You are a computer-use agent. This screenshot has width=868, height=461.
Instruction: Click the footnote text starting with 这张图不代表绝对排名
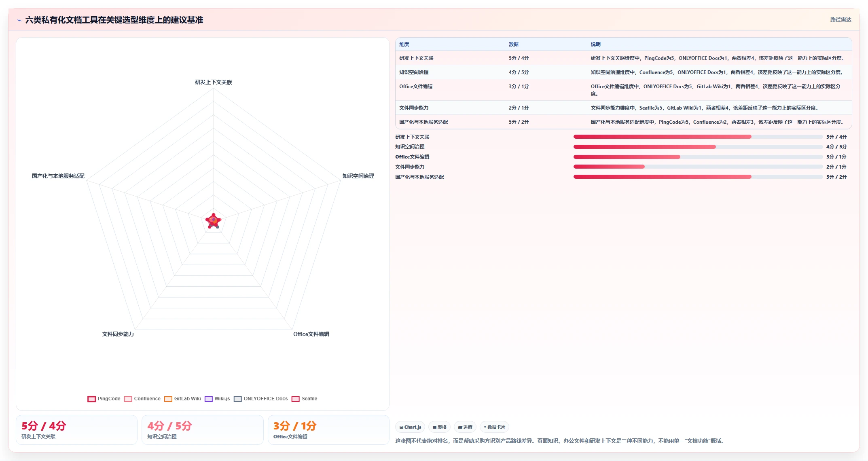tap(561, 441)
